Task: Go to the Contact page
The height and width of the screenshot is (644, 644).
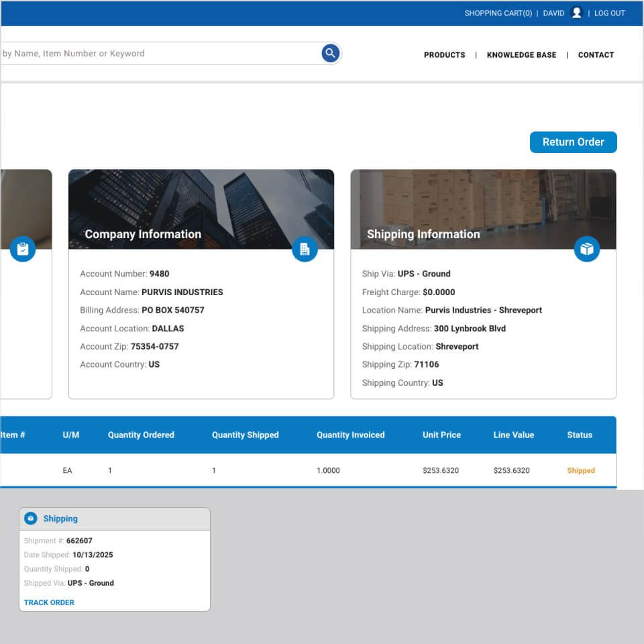Action: pos(596,55)
